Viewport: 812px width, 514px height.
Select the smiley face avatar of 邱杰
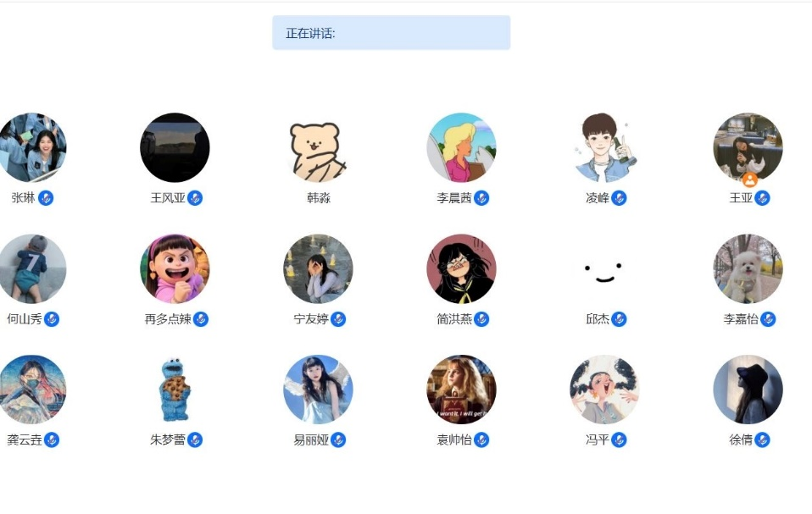pyautogui.click(x=603, y=269)
